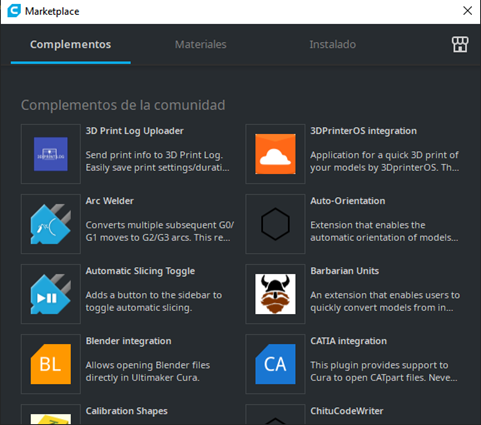Switch to the Complementos tab
Screen dimensions: 481x425
[x=71, y=44]
